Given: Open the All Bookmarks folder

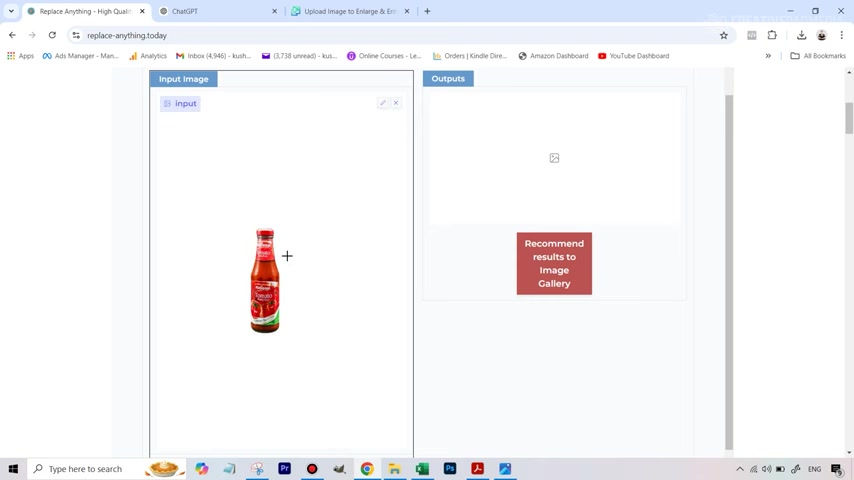Looking at the screenshot, I should 818,56.
